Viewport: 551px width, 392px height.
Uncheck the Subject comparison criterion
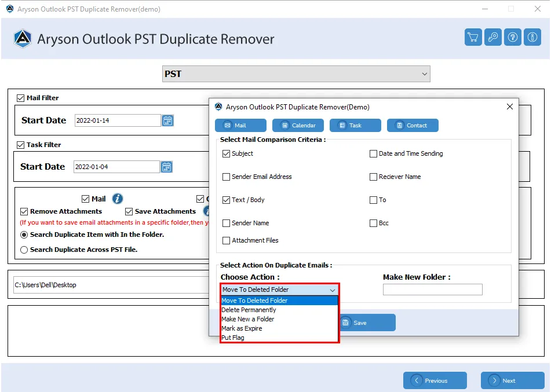tap(226, 153)
